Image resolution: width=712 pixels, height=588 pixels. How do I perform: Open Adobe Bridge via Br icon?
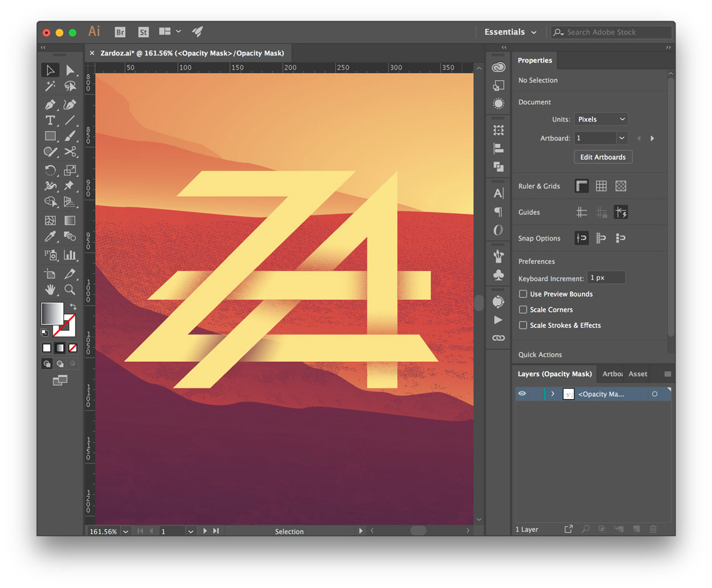[120, 32]
